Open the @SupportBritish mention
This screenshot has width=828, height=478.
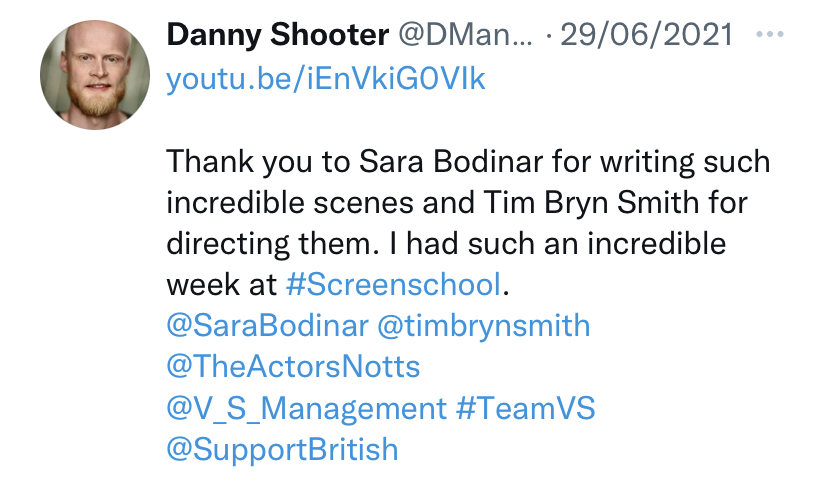point(282,449)
